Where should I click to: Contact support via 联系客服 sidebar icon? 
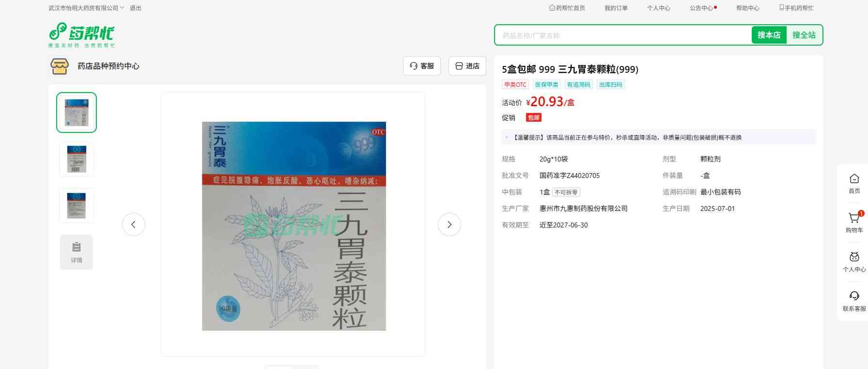pyautogui.click(x=854, y=297)
